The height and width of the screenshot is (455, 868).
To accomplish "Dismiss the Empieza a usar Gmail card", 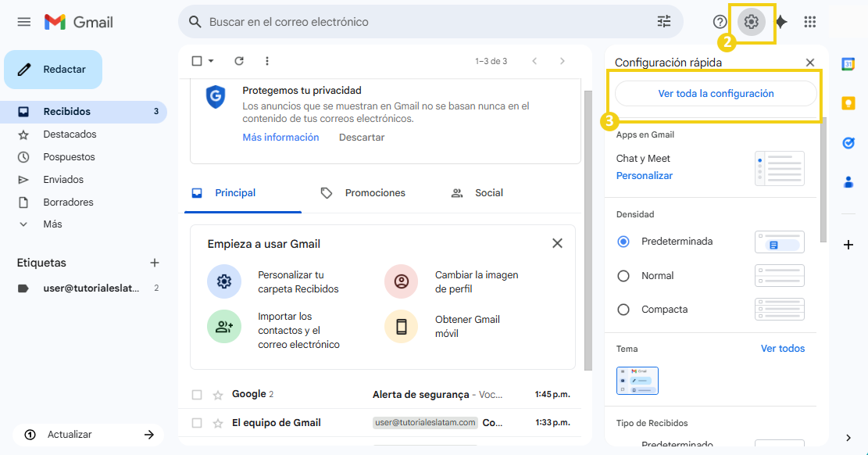I will click(558, 243).
